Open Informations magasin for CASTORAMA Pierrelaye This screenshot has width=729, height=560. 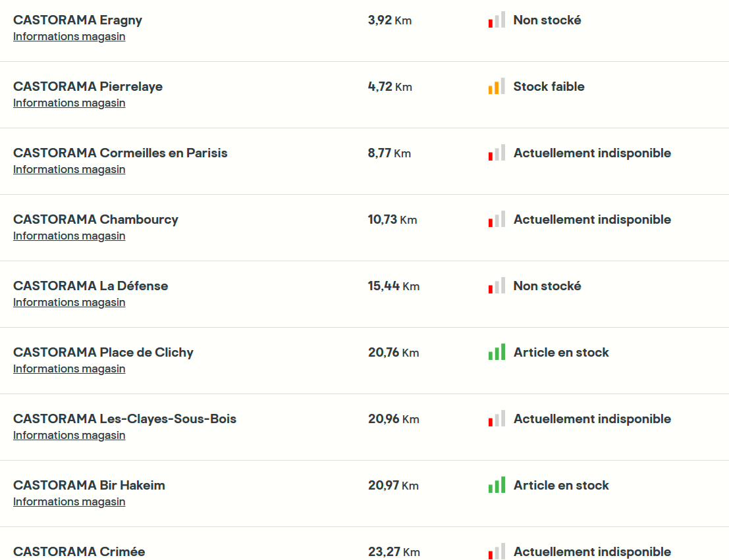[69, 103]
